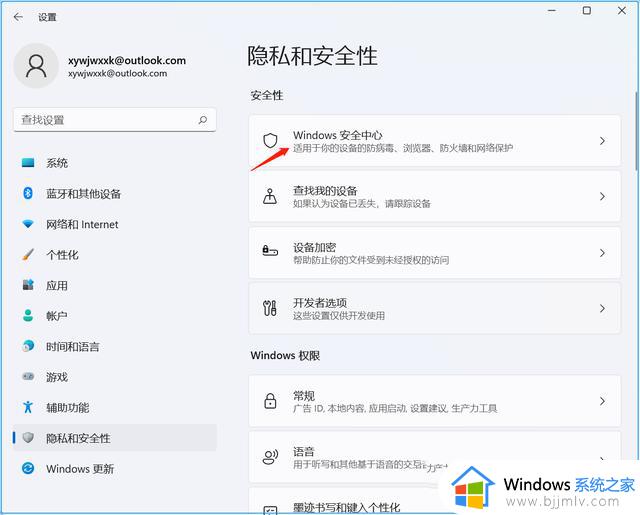This screenshot has height=515, width=640.
Task: Click the 游戏 gamepad icon
Action: click(x=28, y=377)
